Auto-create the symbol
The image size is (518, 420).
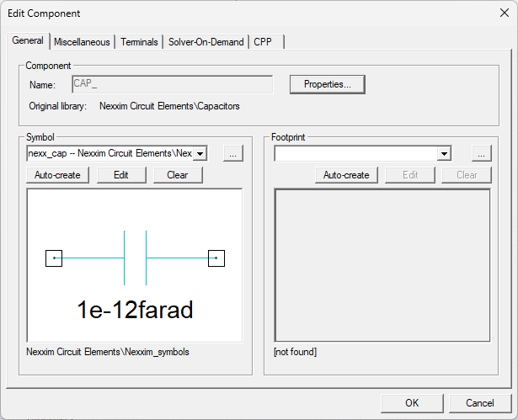pos(57,175)
